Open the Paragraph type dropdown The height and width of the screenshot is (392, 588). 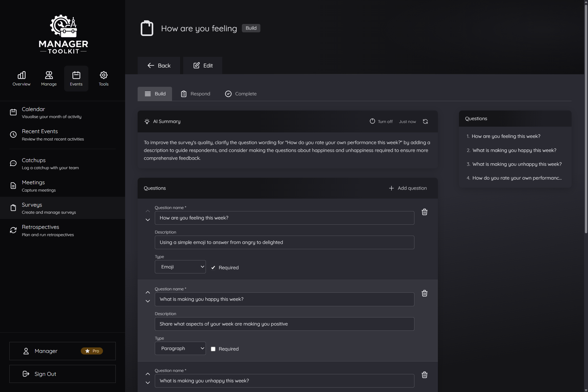[180, 348]
